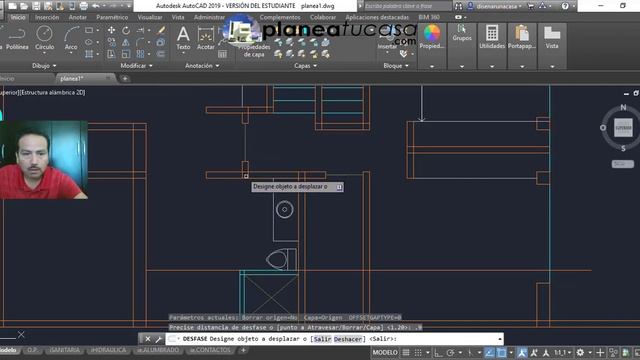Click the Save icon in quick access toolbar

pyautogui.click(x=36, y=6)
